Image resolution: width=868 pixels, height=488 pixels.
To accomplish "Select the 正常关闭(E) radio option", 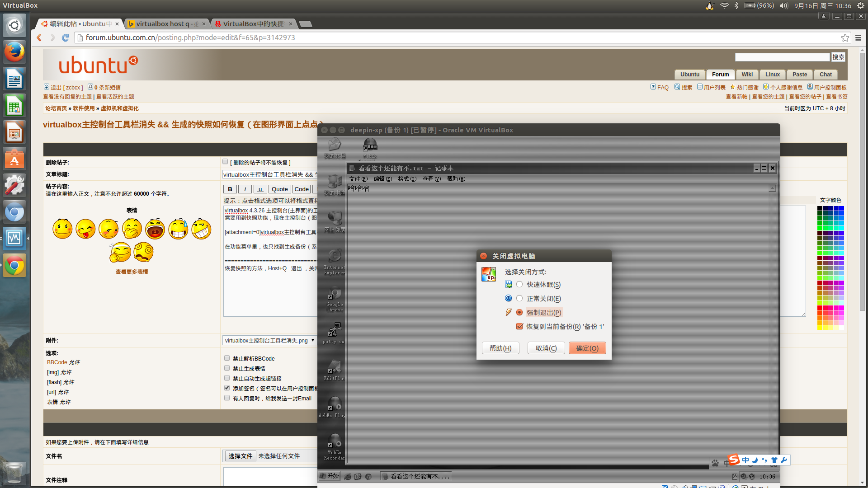I will (x=519, y=298).
